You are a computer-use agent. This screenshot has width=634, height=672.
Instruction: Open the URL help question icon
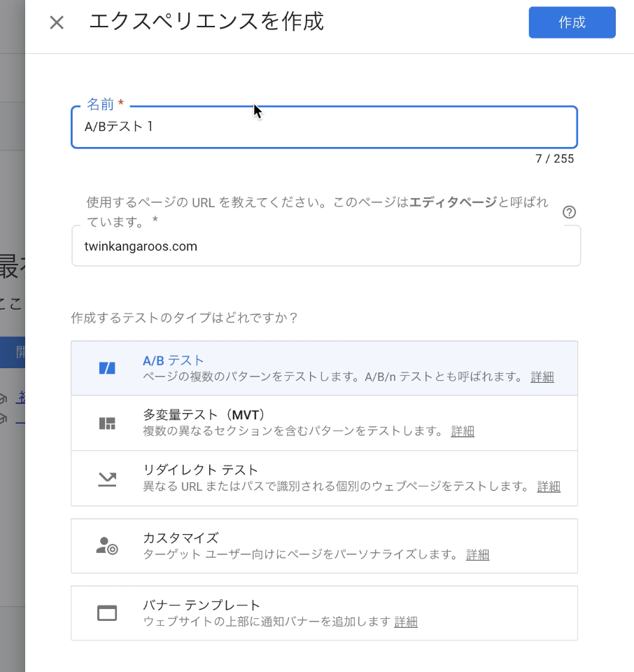569,212
